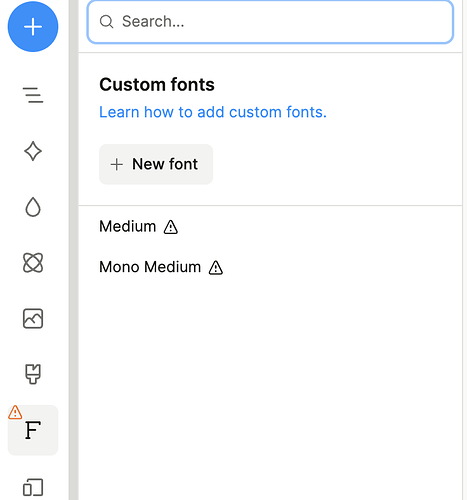
Task: Click the magnifier icon in search box
Action: (x=107, y=22)
